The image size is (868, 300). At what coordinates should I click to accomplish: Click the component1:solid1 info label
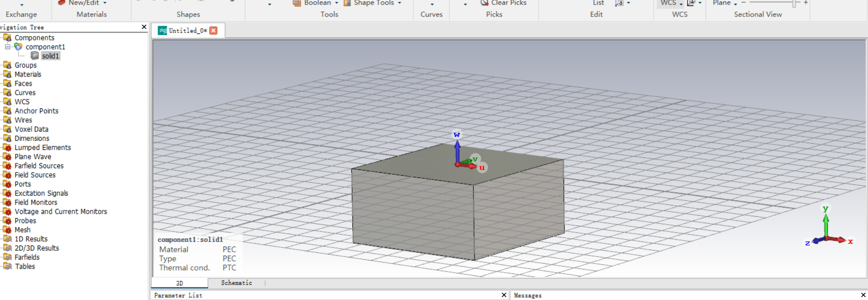pyautogui.click(x=190, y=240)
